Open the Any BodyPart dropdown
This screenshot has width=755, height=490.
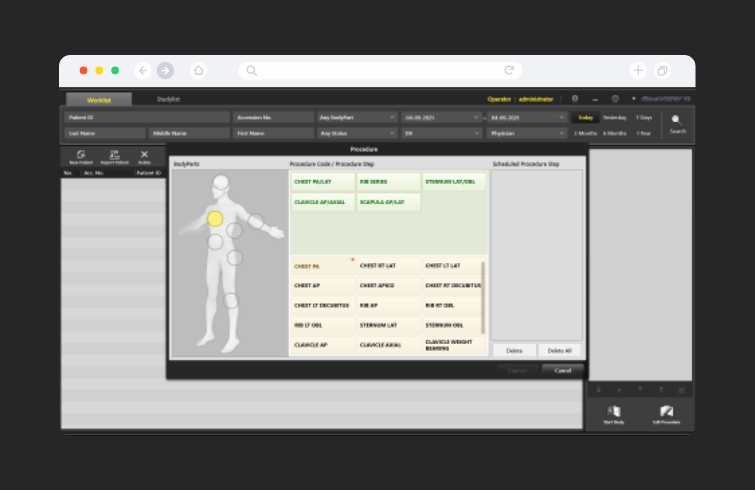point(357,117)
